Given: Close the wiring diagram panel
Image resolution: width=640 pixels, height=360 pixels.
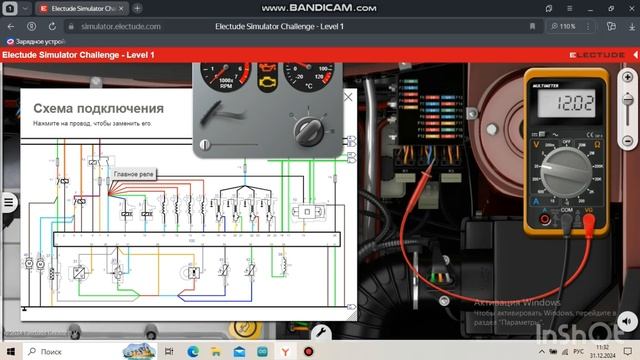Looking at the screenshot, I should pyautogui.click(x=348, y=97).
